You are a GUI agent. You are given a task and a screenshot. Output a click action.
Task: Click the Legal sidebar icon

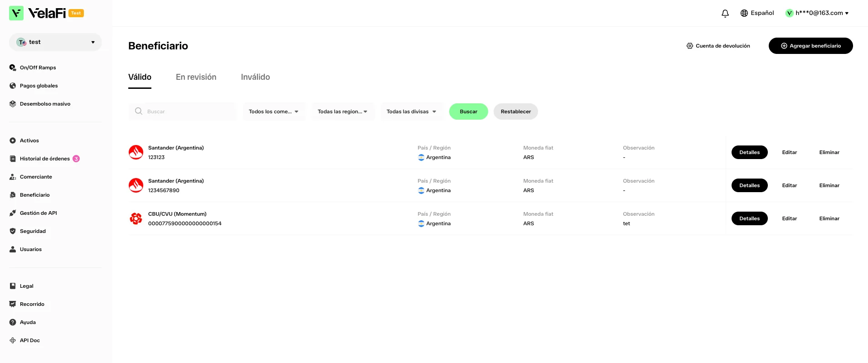13,286
